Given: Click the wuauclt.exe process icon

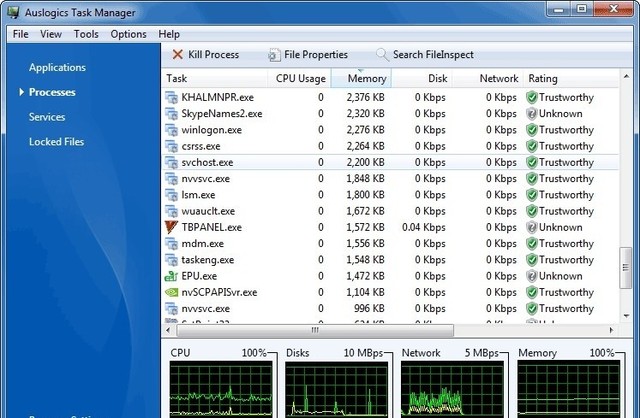Looking at the screenshot, I should pyautogui.click(x=171, y=211).
